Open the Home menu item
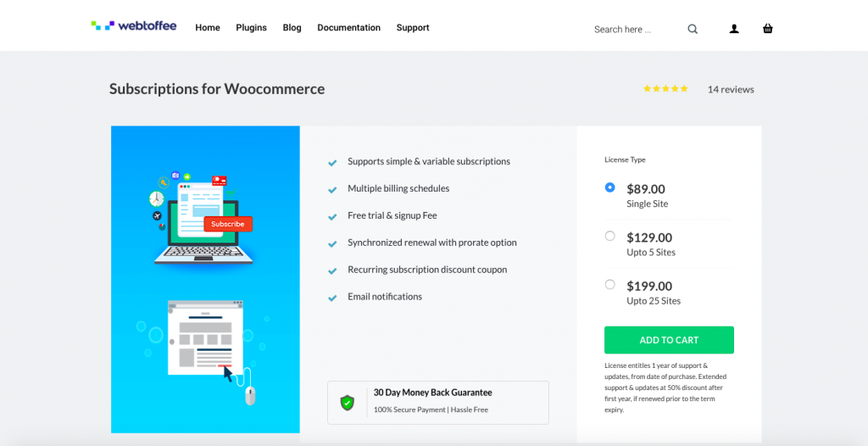Image resolution: width=868 pixels, height=446 pixels. coord(208,28)
